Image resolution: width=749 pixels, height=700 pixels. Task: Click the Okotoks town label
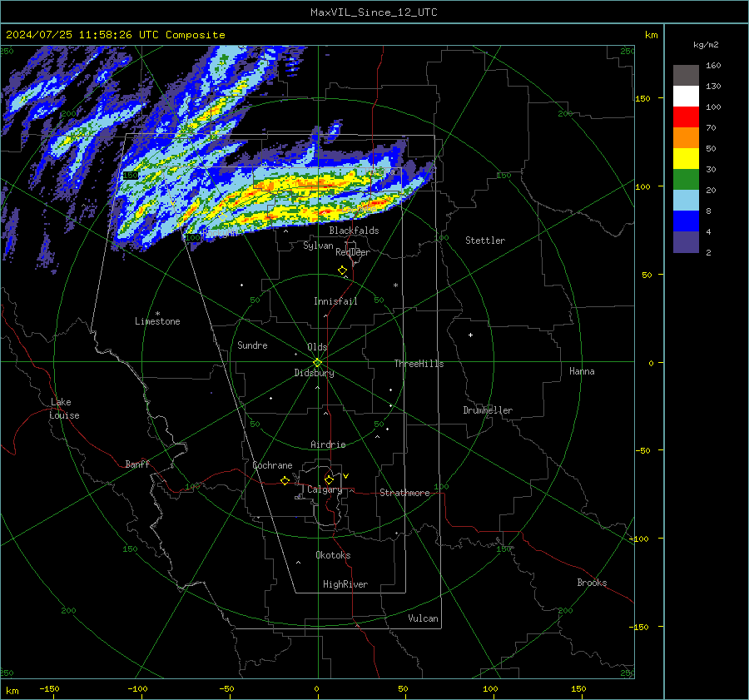pos(333,555)
